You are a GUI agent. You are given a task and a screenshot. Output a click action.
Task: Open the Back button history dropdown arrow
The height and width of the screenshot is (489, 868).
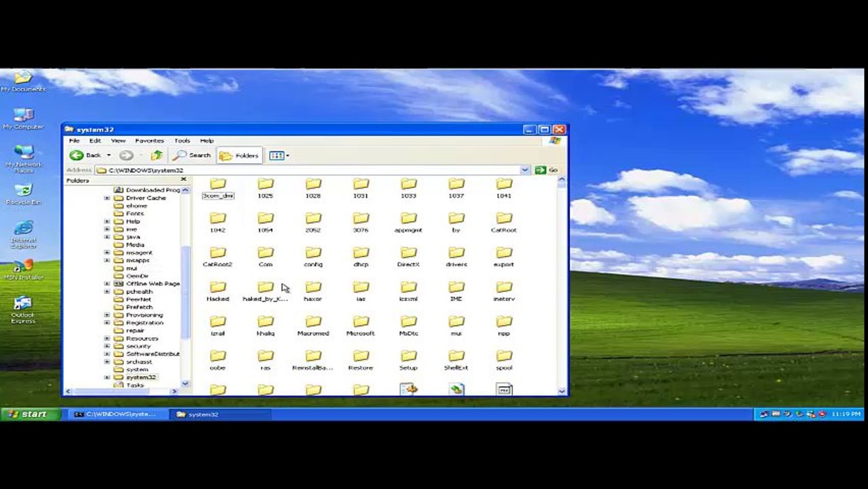click(108, 156)
